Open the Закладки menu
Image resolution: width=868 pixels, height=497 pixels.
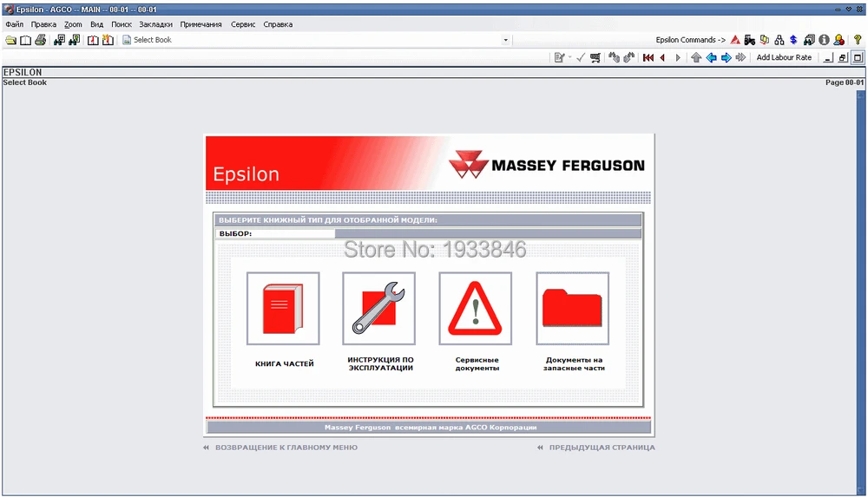click(155, 24)
